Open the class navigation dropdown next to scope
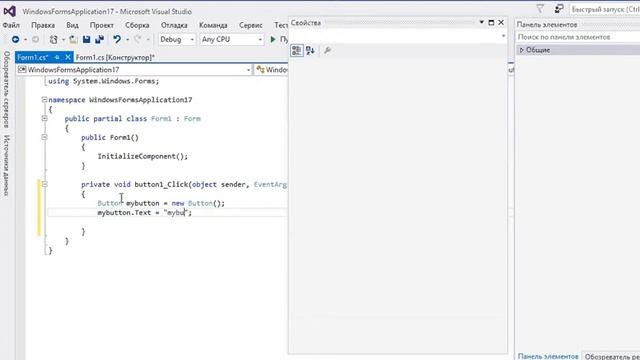 [271, 70]
